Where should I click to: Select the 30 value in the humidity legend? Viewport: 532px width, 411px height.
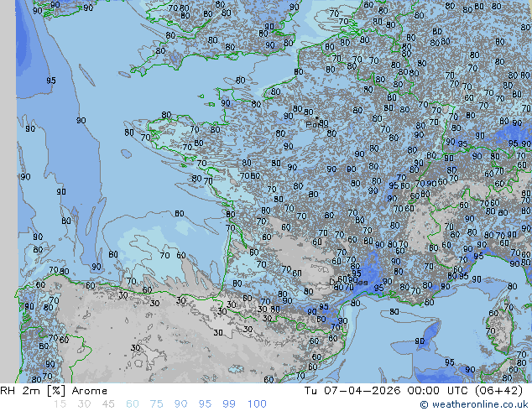coord(83,404)
